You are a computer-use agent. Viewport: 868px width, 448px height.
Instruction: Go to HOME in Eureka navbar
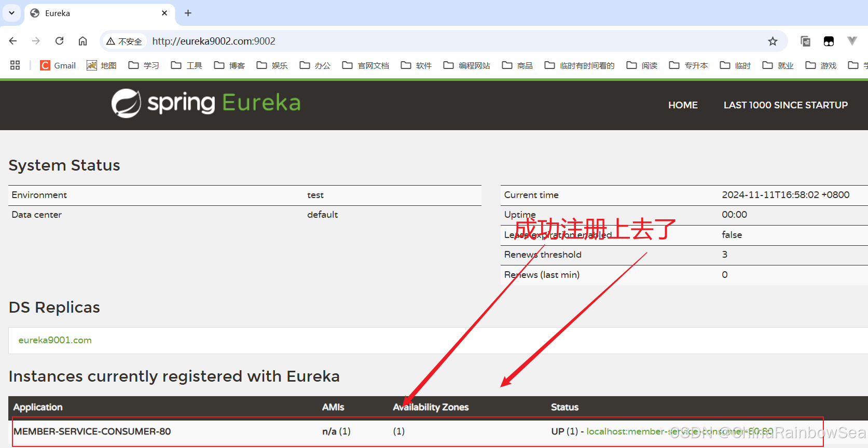pos(683,105)
